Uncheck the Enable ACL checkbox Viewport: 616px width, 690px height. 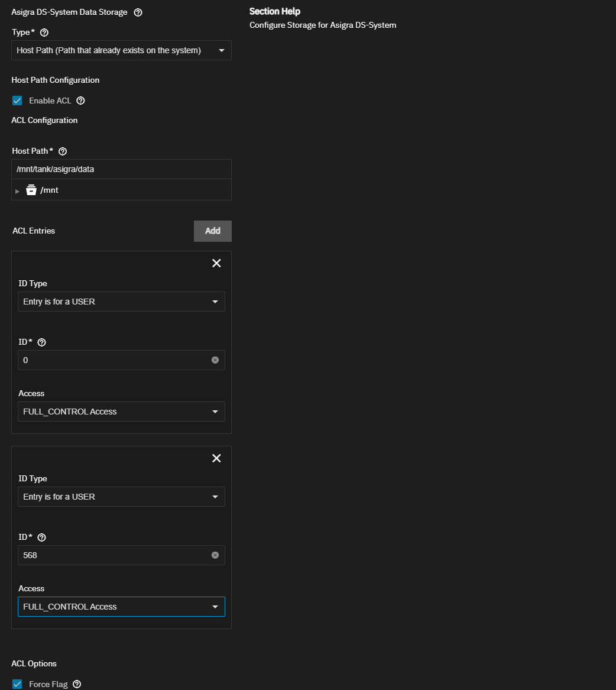pyautogui.click(x=17, y=101)
